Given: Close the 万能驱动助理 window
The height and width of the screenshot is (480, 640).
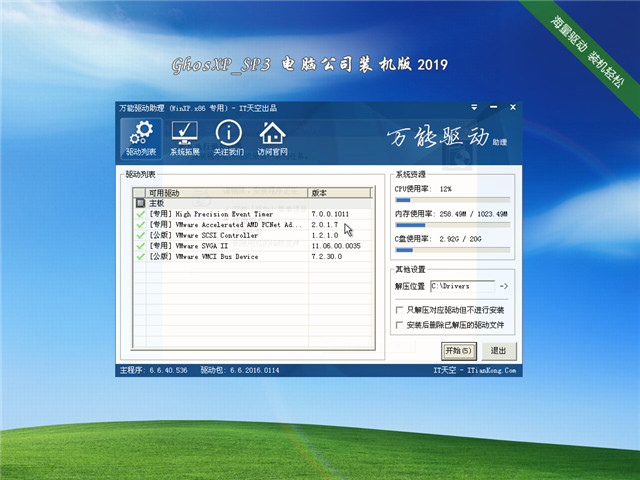Looking at the screenshot, I should pos(513,107).
